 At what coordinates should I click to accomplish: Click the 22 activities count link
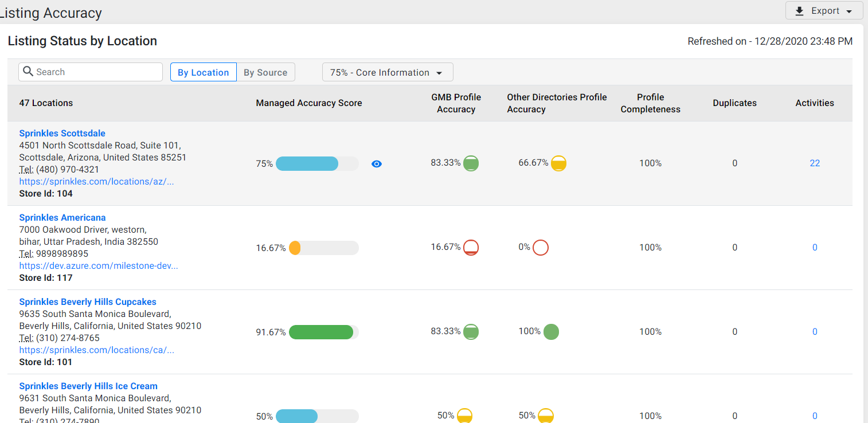815,163
